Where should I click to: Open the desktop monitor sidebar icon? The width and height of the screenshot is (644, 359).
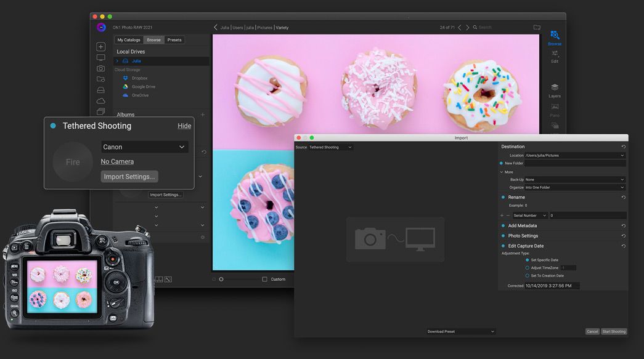pyautogui.click(x=100, y=58)
